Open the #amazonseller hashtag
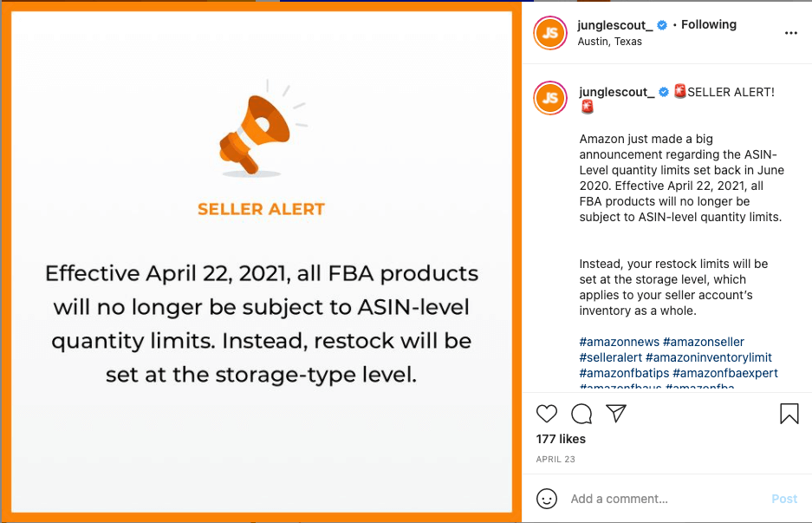This screenshot has height=523, width=812. (x=704, y=342)
